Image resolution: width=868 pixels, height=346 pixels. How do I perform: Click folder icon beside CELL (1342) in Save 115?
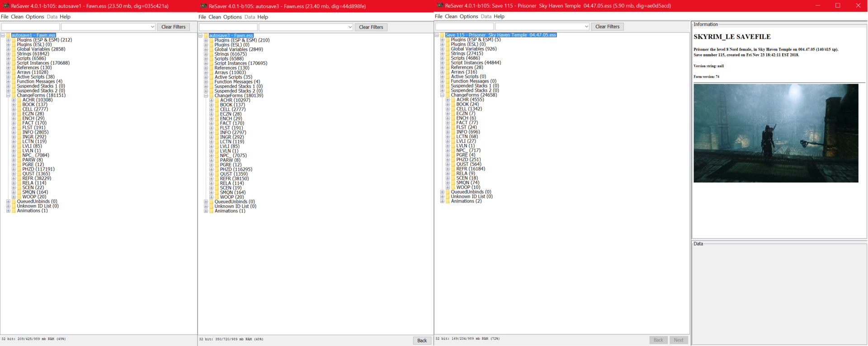(453, 109)
